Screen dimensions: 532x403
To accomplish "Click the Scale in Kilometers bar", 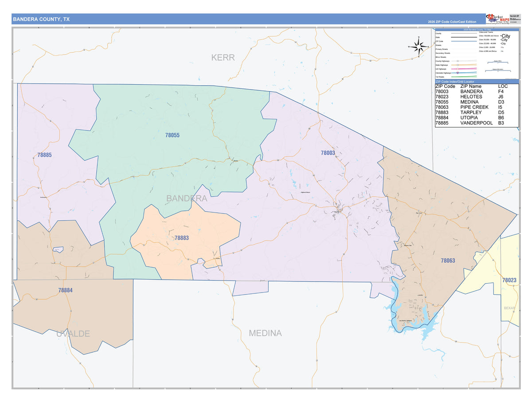I will (498, 71).
